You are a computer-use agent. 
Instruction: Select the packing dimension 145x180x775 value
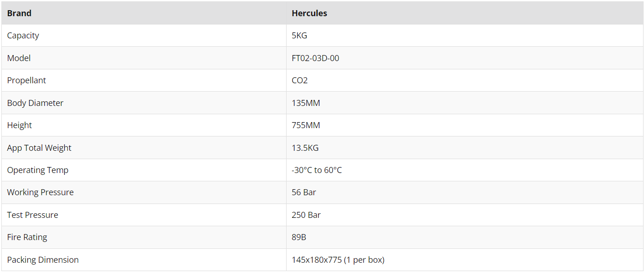pyautogui.click(x=338, y=260)
